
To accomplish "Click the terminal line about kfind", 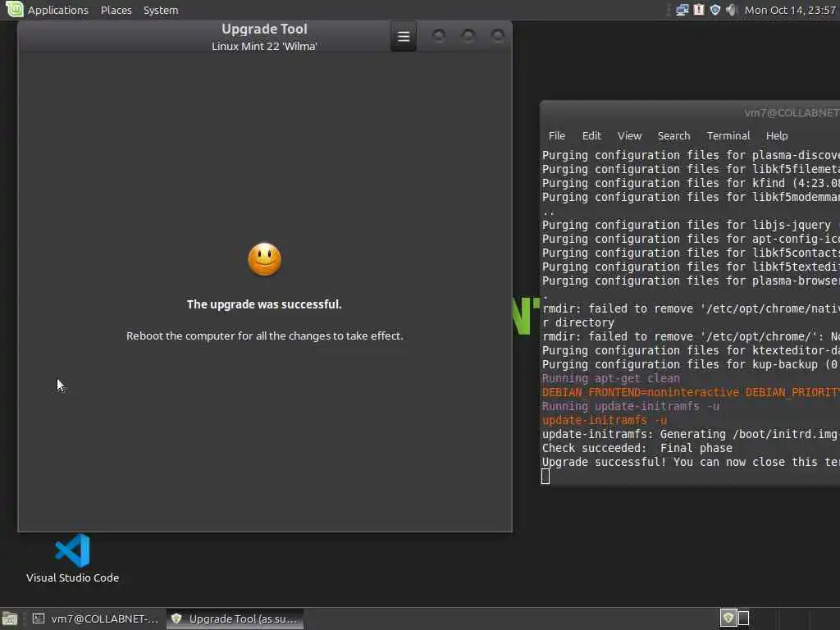I will coord(691,183).
